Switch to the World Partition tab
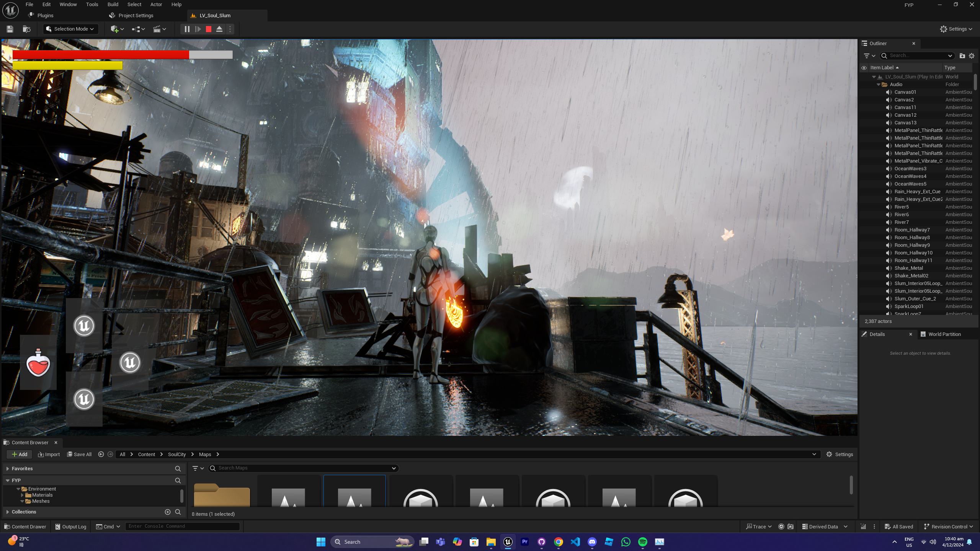The image size is (980, 551). pyautogui.click(x=944, y=334)
